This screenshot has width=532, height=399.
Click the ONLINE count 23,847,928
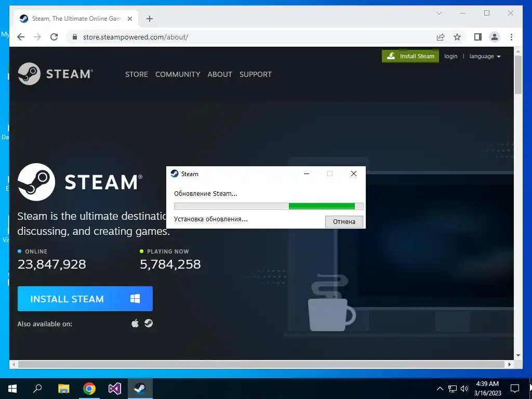(x=51, y=264)
